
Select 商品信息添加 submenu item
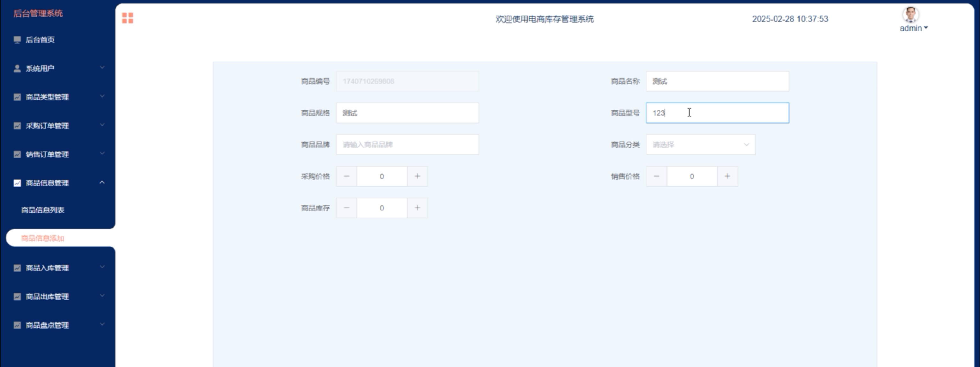tap(43, 238)
